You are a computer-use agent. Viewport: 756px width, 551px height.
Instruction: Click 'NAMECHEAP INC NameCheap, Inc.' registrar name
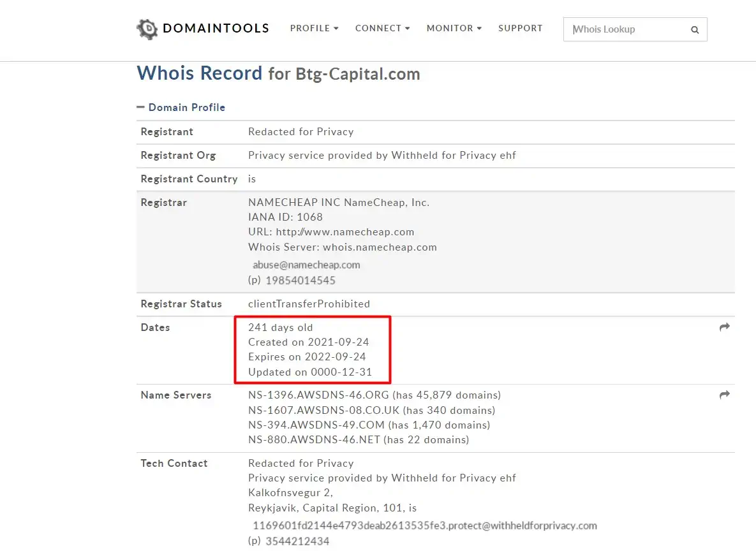tap(339, 202)
